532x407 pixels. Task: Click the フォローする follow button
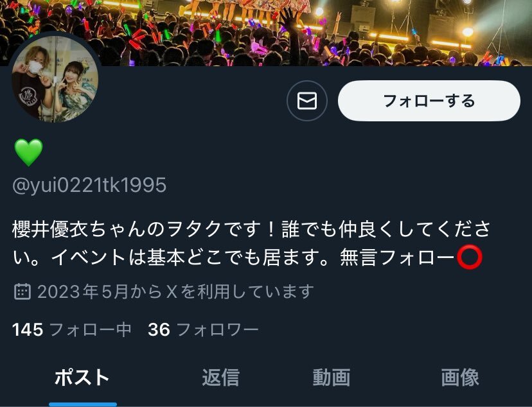(429, 101)
